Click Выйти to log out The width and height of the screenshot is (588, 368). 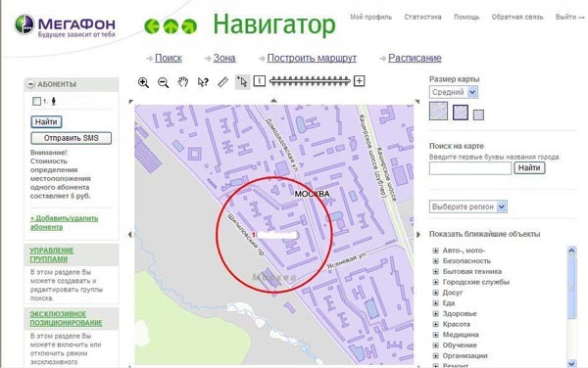(569, 17)
